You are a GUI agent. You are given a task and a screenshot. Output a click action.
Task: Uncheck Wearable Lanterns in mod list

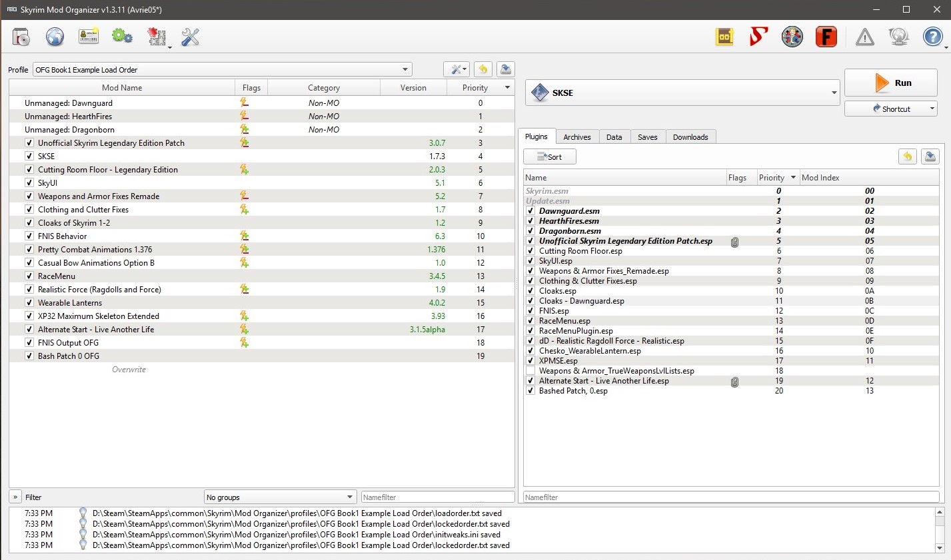point(29,303)
